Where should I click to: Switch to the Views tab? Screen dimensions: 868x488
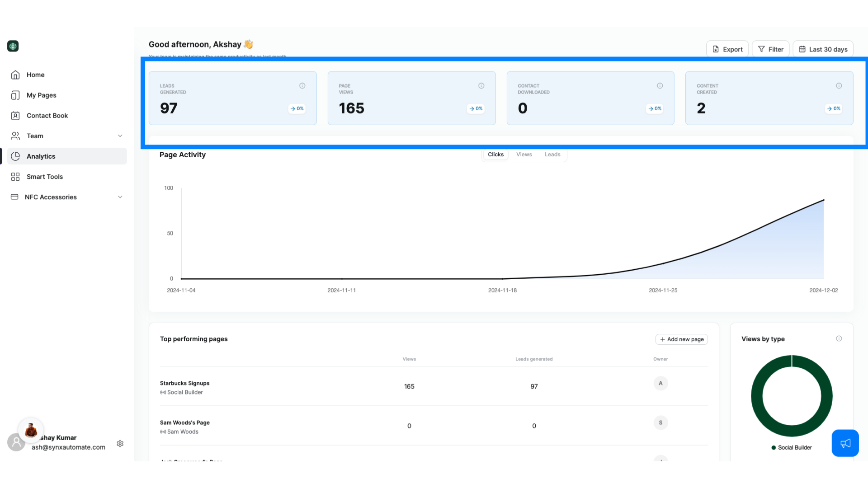click(x=524, y=155)
